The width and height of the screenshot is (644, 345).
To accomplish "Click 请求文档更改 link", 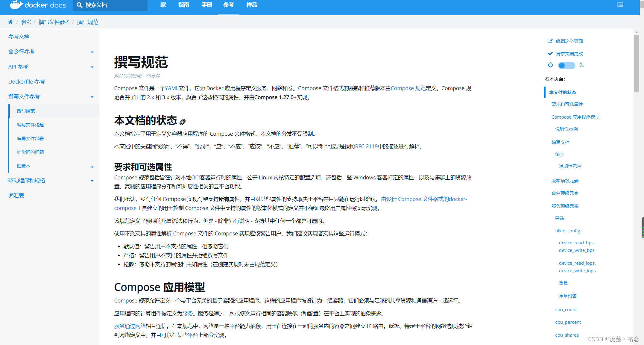I will tap(569, 54).
